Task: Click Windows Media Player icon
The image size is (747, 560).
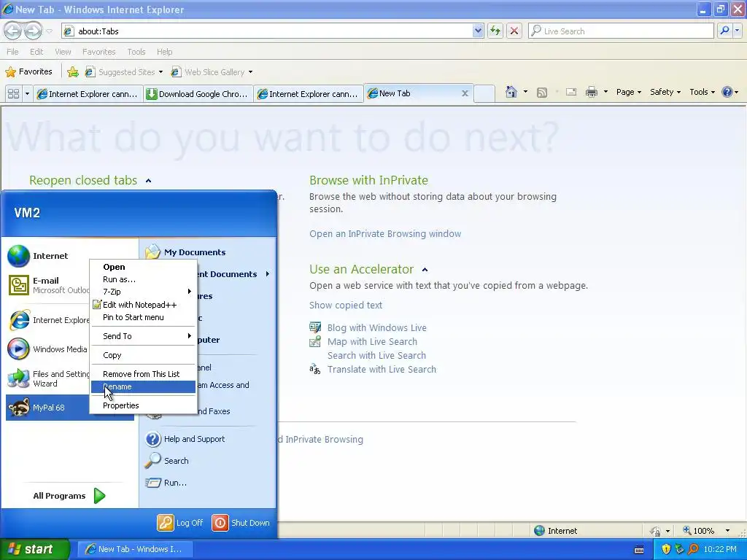Action: [18, 349]
